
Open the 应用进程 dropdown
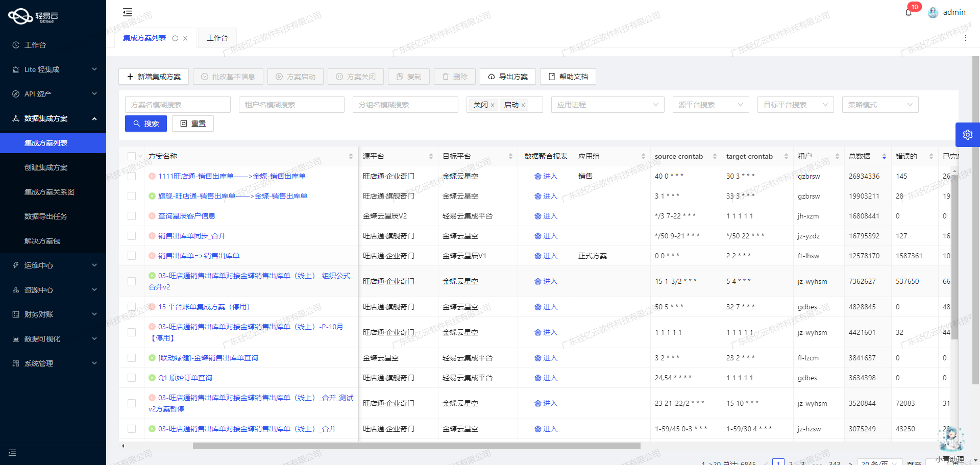(607, 104)
